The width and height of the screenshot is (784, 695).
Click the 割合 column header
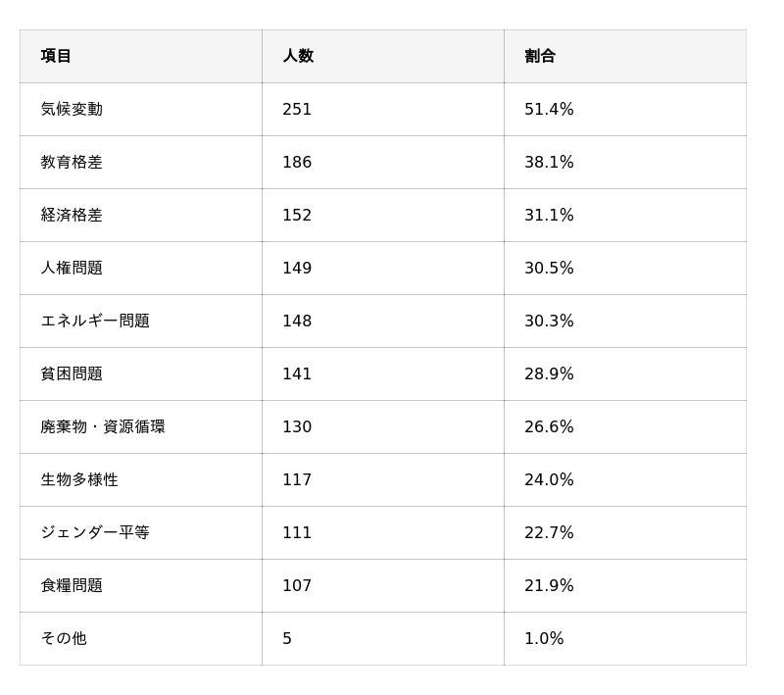540,56
